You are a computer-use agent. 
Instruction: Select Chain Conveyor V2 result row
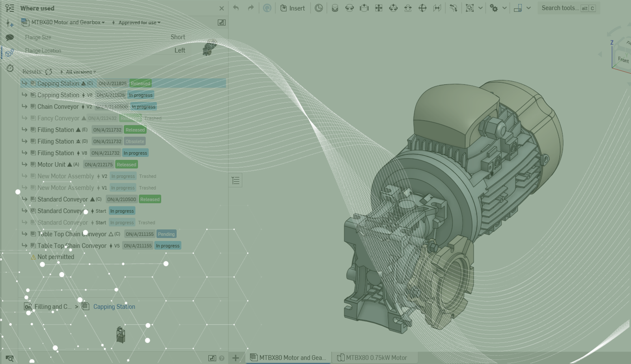pos(58,106)
